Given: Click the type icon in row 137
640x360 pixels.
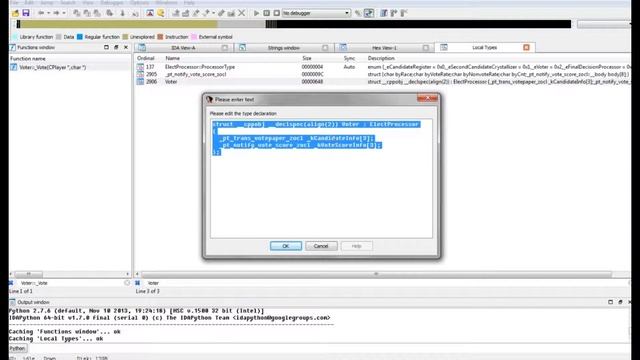Looking at the screenshot, I should [x=140, y=67].
